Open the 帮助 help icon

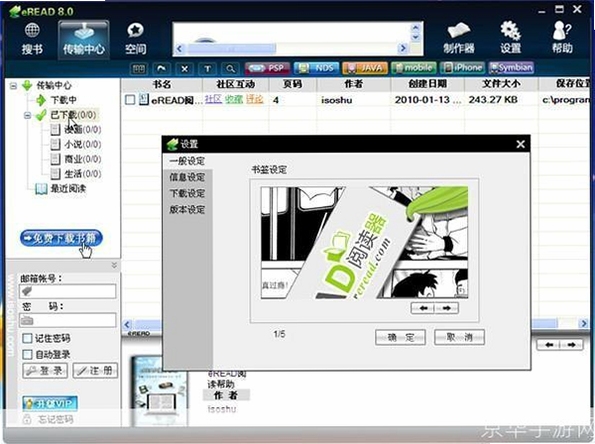(x=562, y=38)
